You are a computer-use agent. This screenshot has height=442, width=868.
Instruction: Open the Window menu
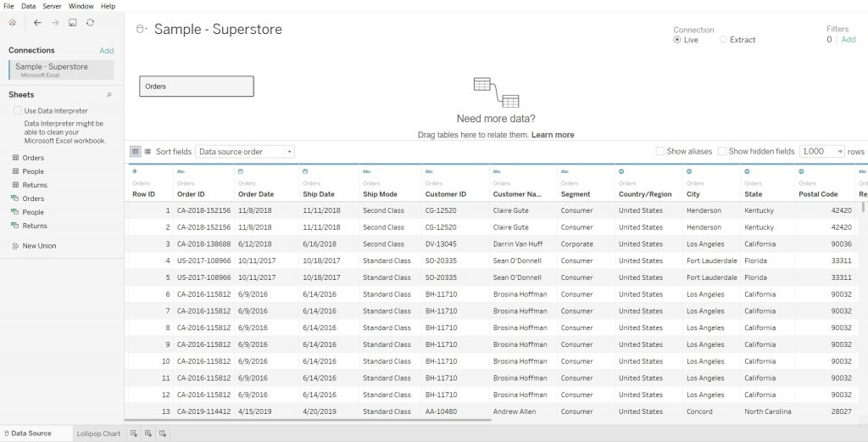click(81, 6)
